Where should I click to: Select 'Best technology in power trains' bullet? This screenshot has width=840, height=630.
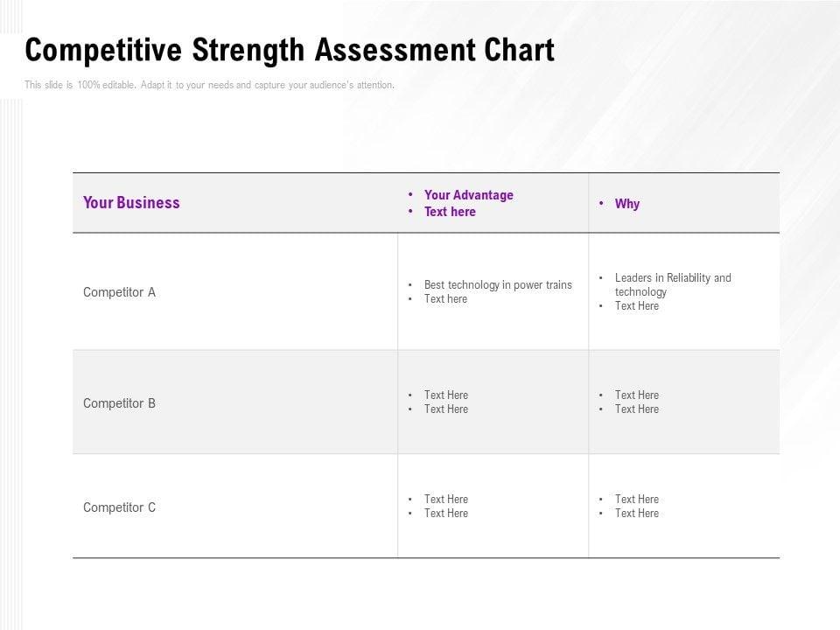point(498,285)
